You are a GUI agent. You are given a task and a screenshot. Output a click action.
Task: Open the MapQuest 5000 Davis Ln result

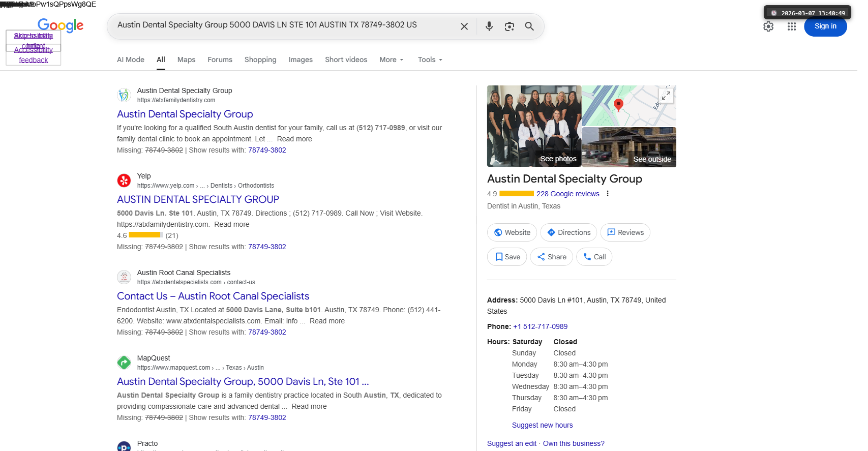243,381
